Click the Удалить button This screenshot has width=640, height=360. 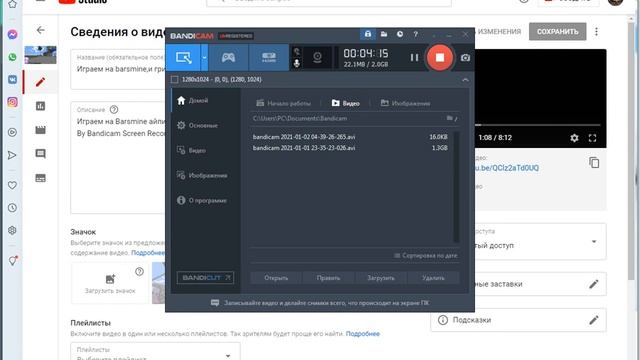433,278
